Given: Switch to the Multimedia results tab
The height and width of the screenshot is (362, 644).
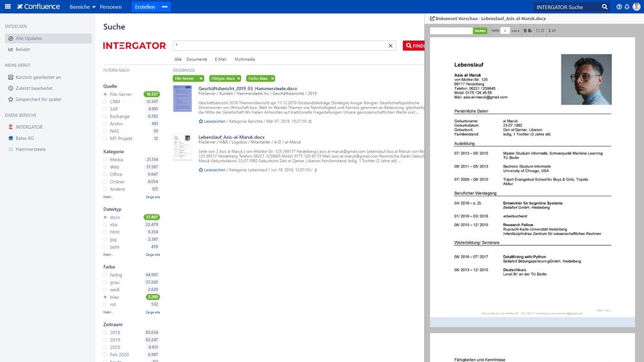Looking at the screenshot, I should point(245,59).
